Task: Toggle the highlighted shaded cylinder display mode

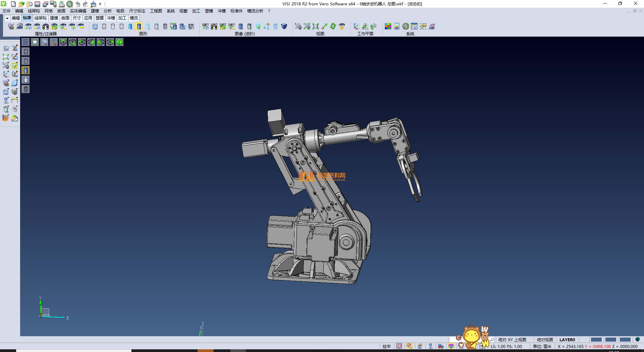Action: [x=139, y=27]
